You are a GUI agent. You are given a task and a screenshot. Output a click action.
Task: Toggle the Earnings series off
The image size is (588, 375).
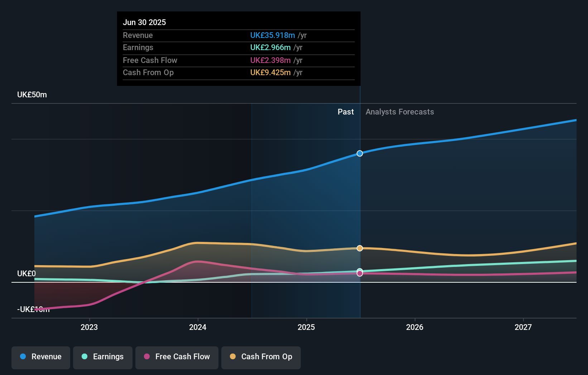[x=103, y=357]
